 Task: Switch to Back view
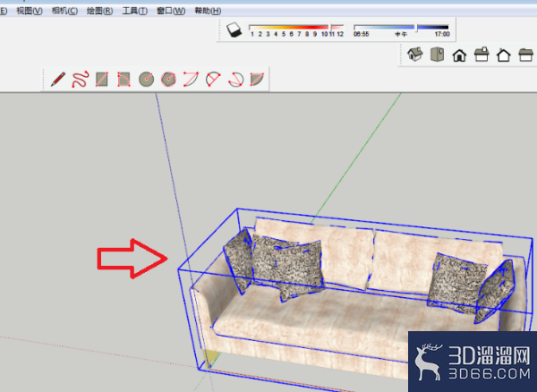[504, 55]
